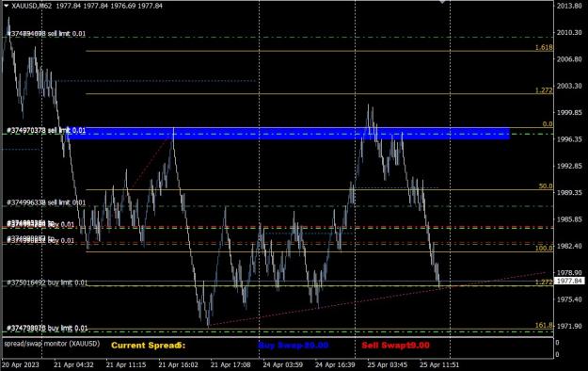Click the Buy Swap indicator text
Image resolution: width=588 pixels, height=371 pixels.
pos(294,346)
